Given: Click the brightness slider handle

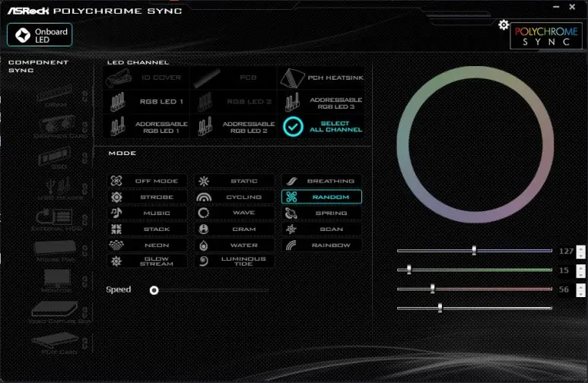Looking at the screenshot, I should pyautogui.click(x=440, y=308).
